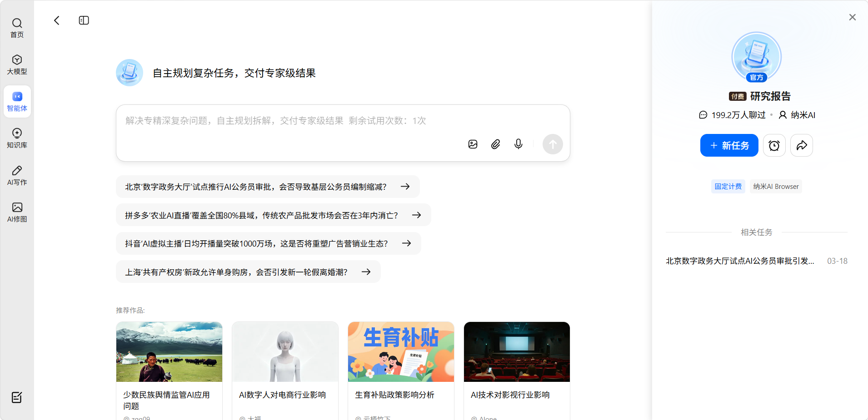
Task: Click the share arrow icon
Action: (801, 145)
